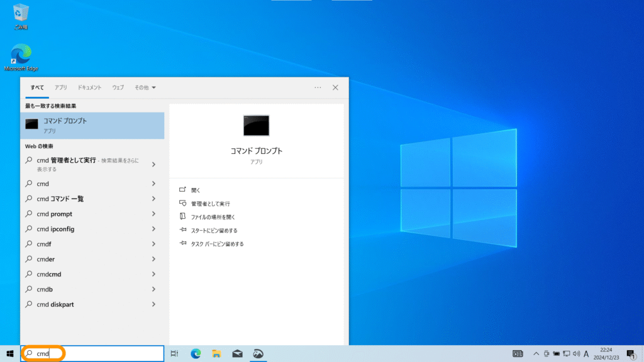Select the cmd コマンド 一覧 suggestion text
Screen dimensions: 644x362
[60, 199]
